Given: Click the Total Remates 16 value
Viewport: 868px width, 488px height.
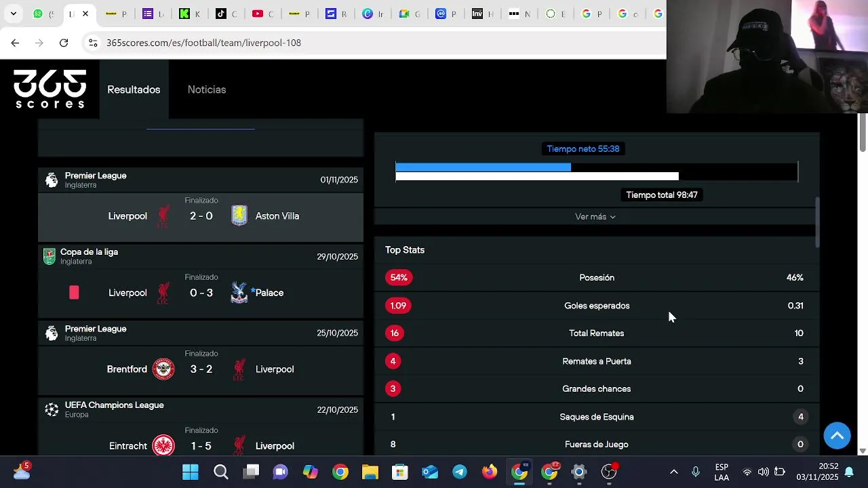Looking at the screenshot, I should [395, 333].
